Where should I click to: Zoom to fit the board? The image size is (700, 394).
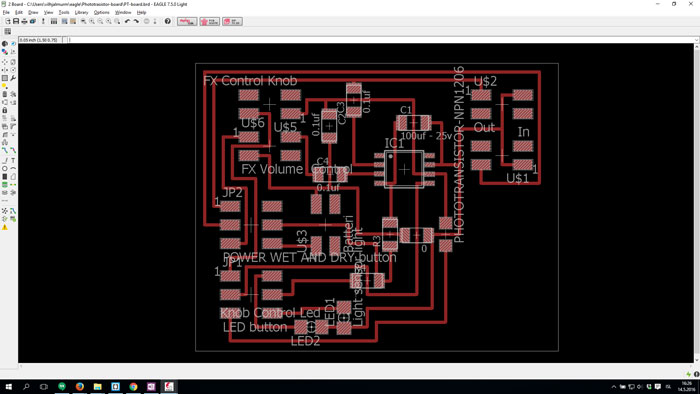click(x=83, y=21)
